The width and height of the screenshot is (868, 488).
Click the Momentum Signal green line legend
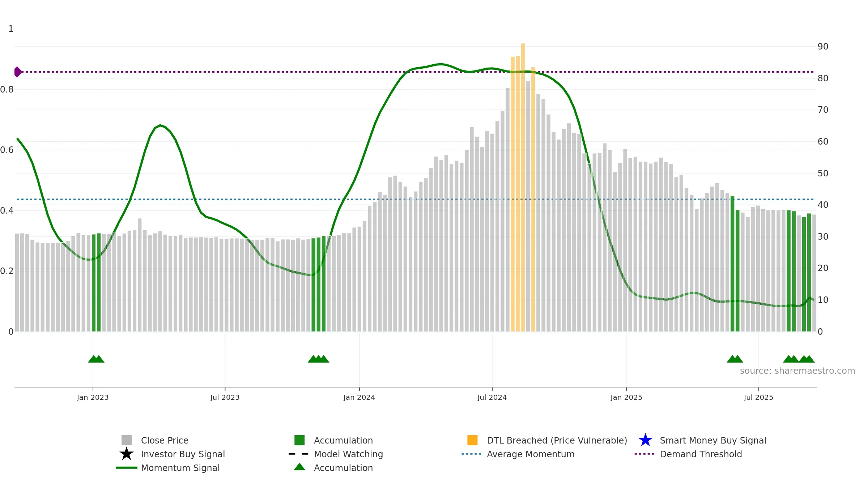127,468
